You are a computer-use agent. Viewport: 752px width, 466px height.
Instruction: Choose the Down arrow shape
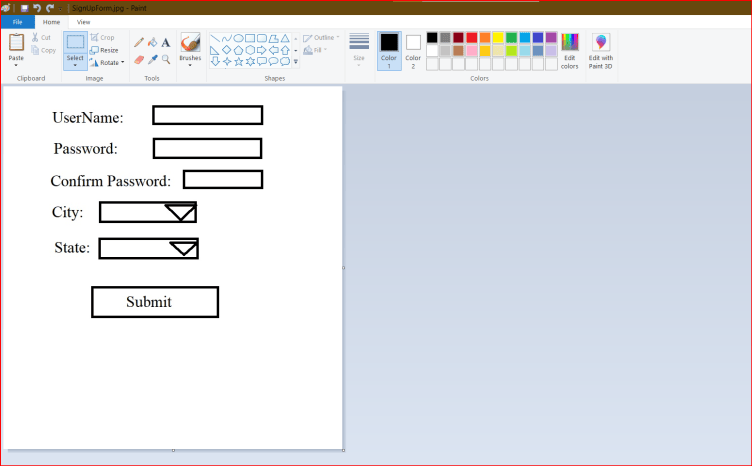coord(215,61)
